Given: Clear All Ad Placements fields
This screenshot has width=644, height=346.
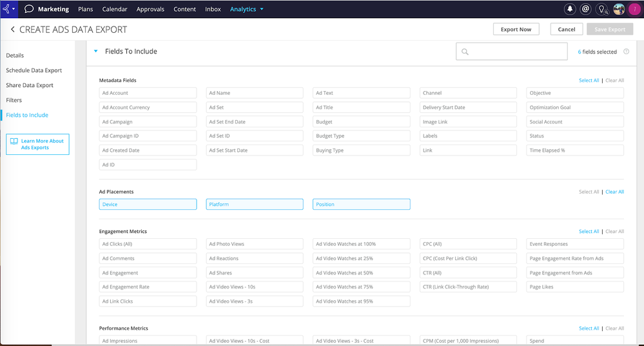Looking at the screenshot, I should [614, 192].
